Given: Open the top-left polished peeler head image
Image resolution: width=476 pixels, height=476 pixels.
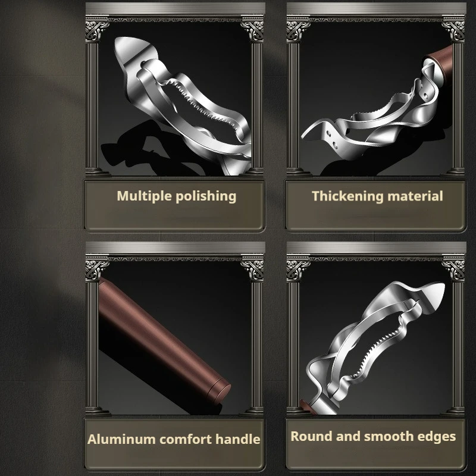Looking at the screenshot, I should [x=175, y=97].
